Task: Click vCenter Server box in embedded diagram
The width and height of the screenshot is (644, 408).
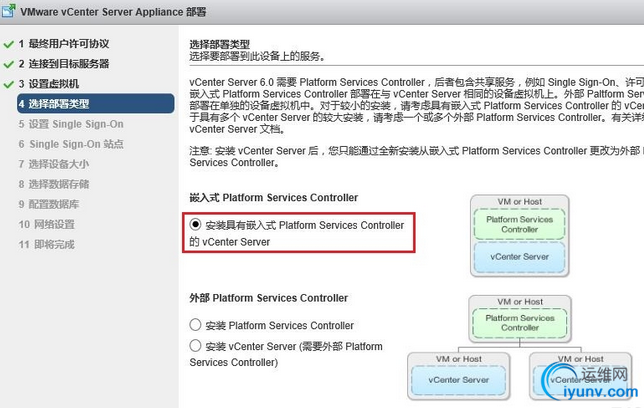Action: [x=520, y=257]
